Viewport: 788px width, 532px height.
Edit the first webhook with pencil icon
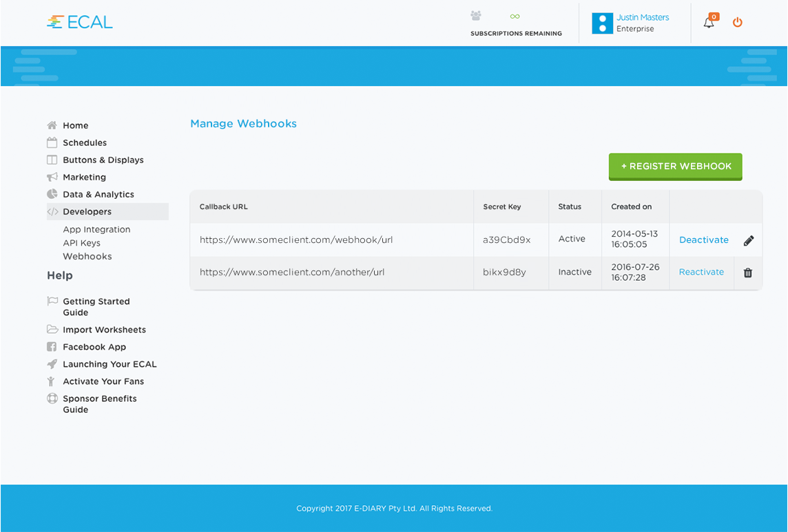(x=749, y=240)
